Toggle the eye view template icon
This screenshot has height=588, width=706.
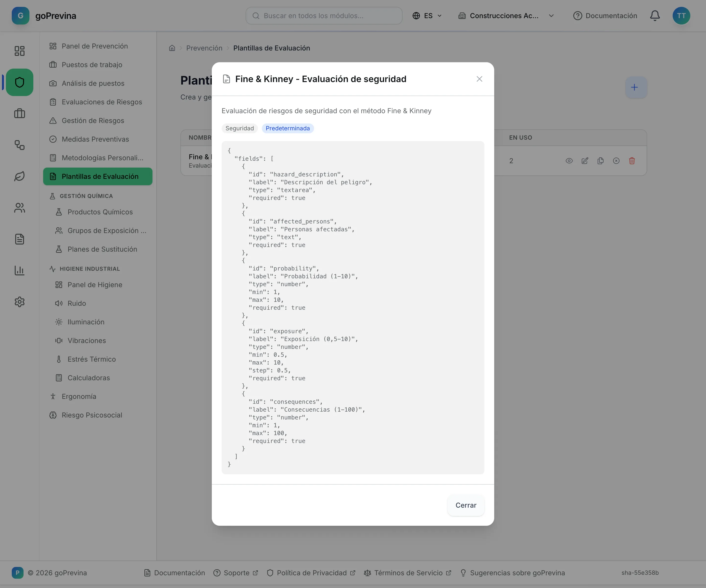click(569, 161)
